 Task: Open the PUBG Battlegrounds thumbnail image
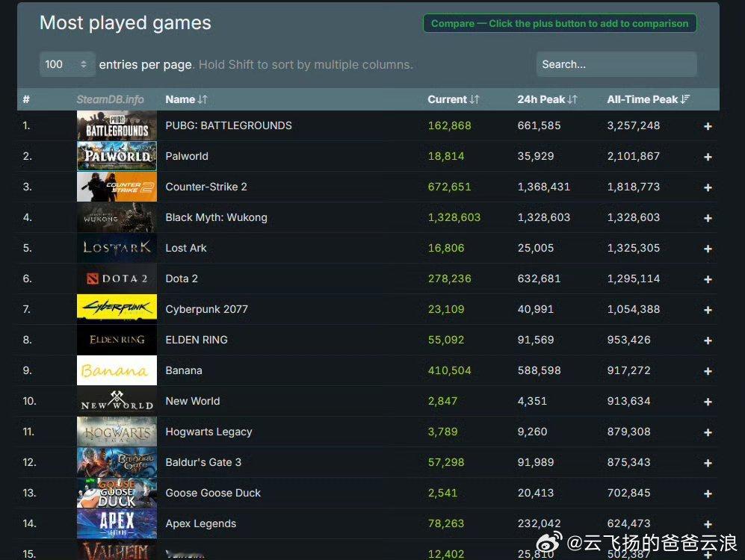pos(117,125)
